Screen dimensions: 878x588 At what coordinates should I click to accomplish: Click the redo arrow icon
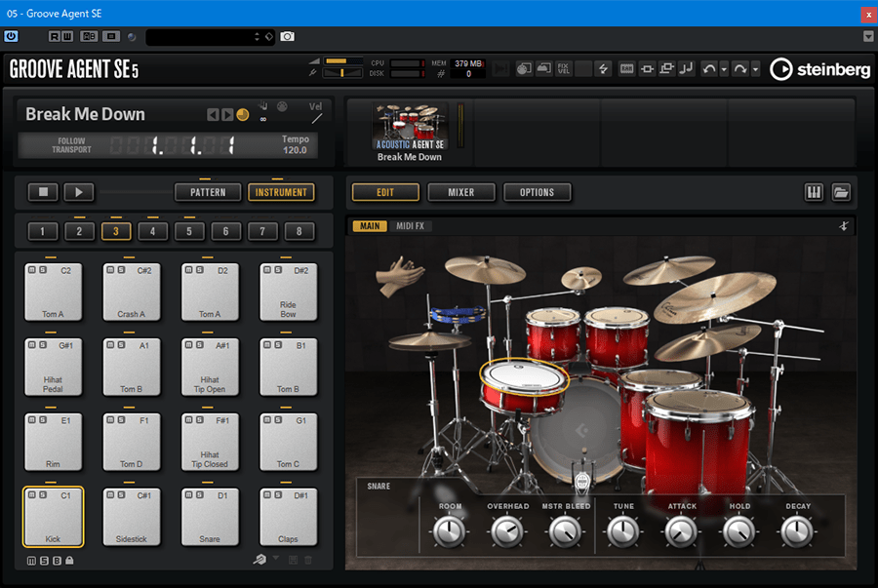740,69
